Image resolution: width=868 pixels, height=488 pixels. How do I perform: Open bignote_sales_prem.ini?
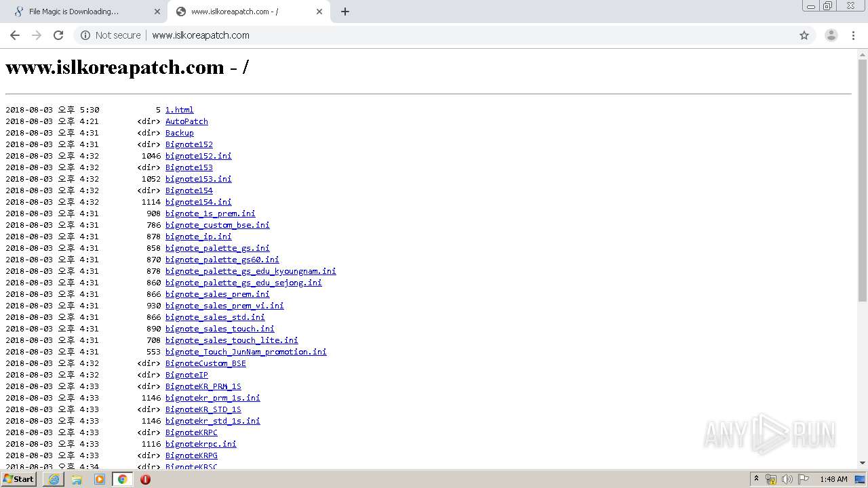tap(218, 294)
